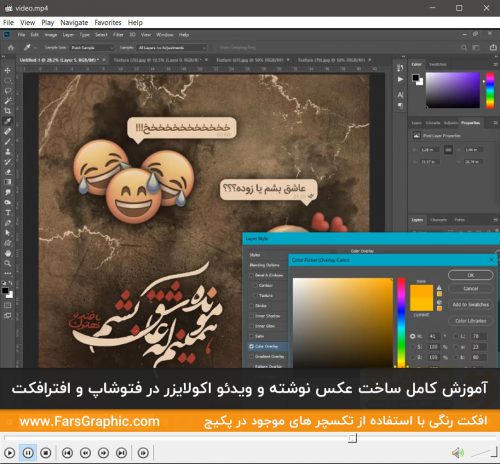This screenshot has height=464, width=500.
Task: Click the player Play button
Action: click(x=10, y=453)
